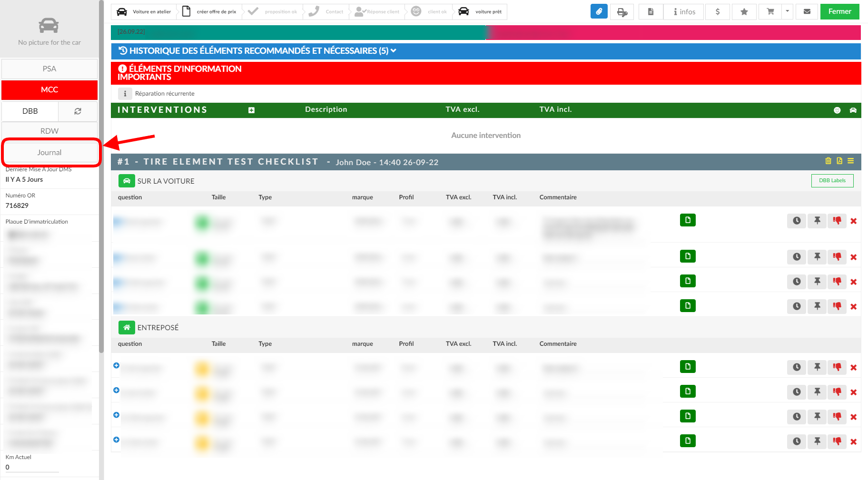The height and width of the screenshot is (480, 868).
Task: Open the print with key icon button
Action: [622, 11]
